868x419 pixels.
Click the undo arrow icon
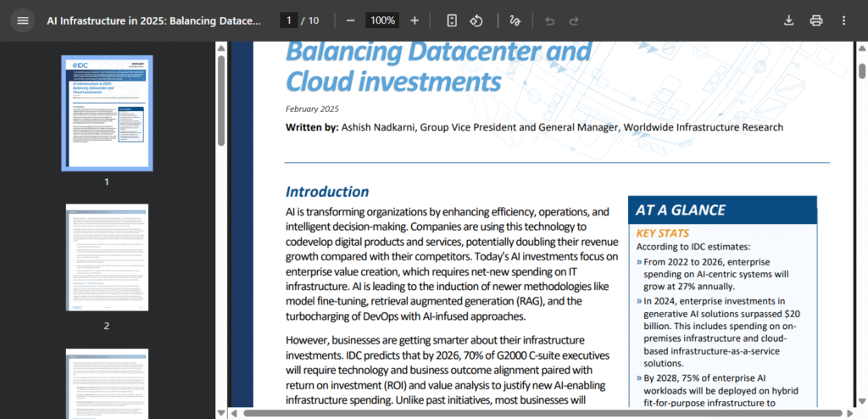click(549, 20)
